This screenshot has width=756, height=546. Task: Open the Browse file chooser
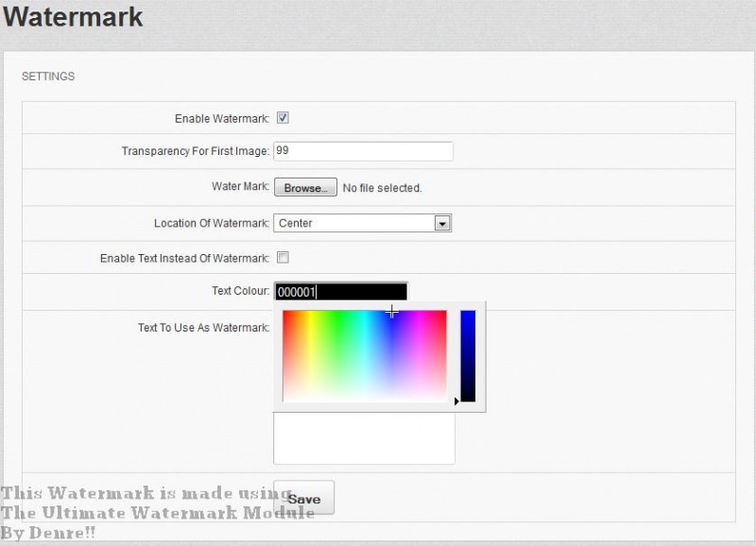pos(305,187)
